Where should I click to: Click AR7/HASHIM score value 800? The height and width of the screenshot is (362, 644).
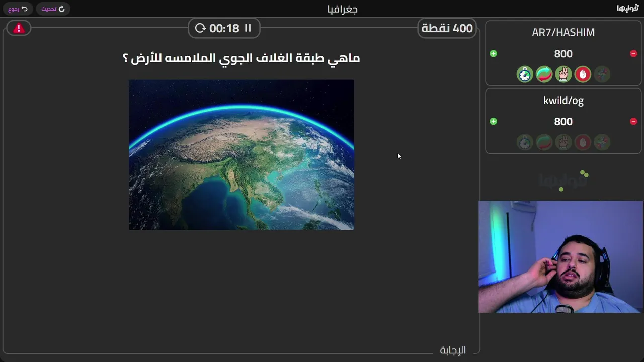[x=563, y=54]
